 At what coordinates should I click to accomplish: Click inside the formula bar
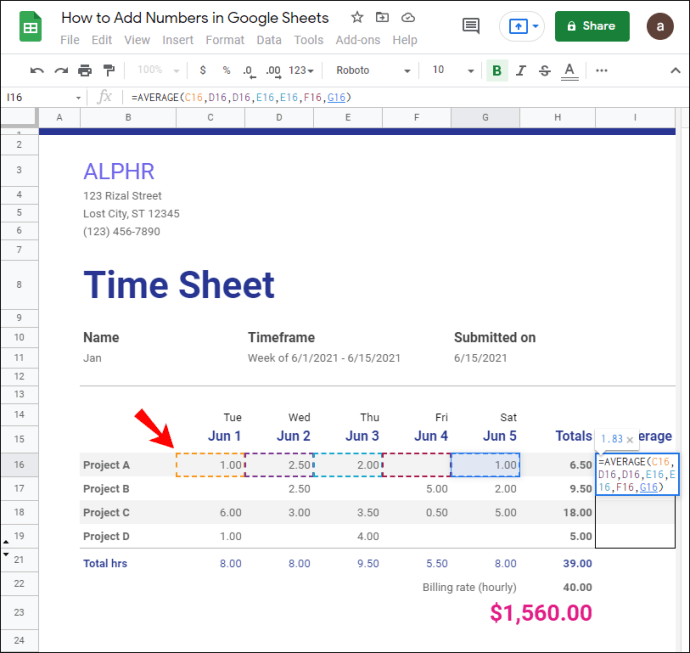pos(405,97)
